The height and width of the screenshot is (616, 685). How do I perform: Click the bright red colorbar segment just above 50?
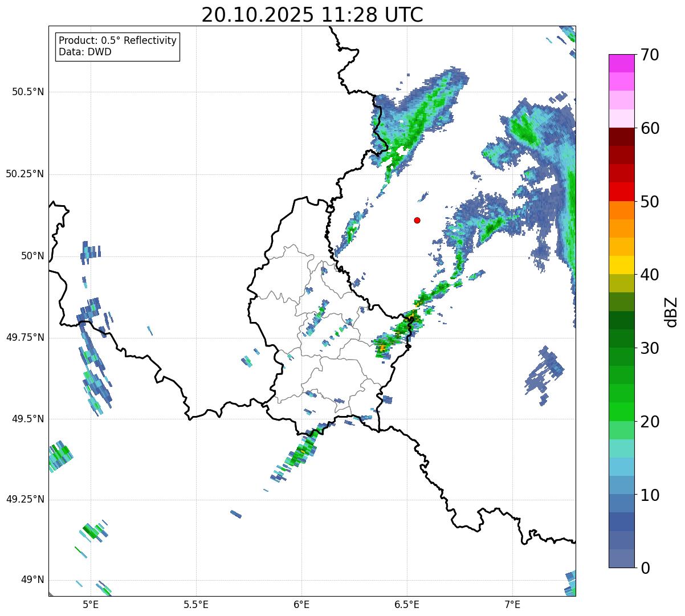click(621, 192)
